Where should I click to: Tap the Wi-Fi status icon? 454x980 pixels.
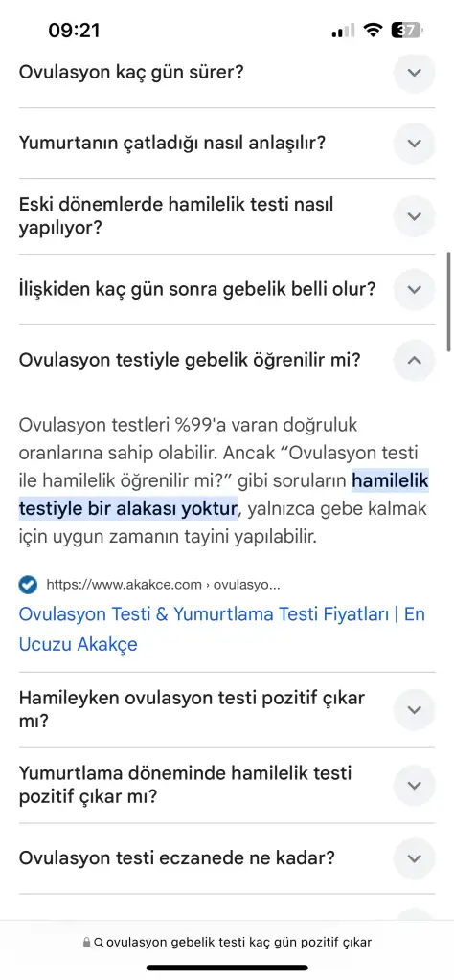374,30
